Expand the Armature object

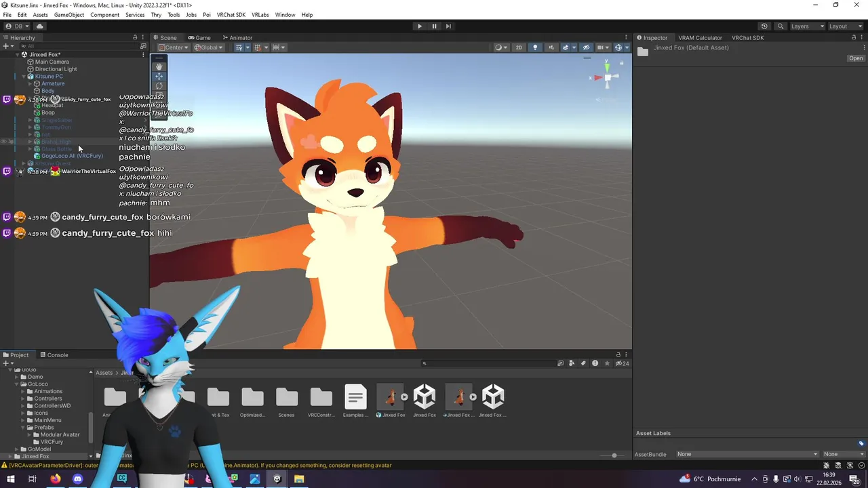pyautogui.click(x=31, y=84)
